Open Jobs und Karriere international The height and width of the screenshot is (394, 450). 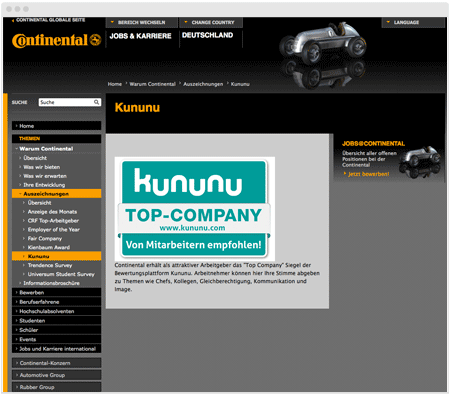(x=56, y=349)
